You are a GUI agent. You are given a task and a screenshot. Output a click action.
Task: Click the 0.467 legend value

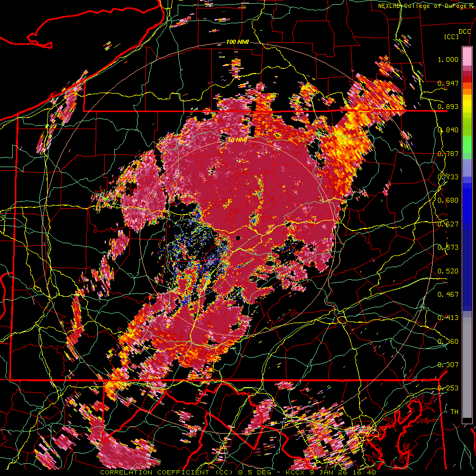coord(448,295)
